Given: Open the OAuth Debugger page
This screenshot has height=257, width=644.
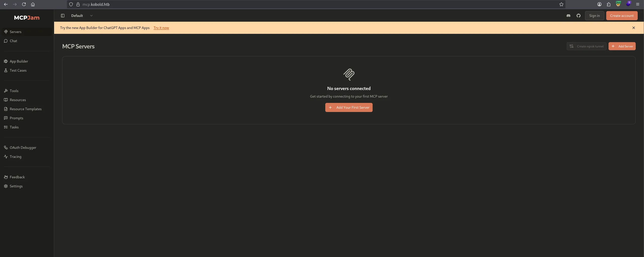Looking at the screenshot, I should (23, 148).
